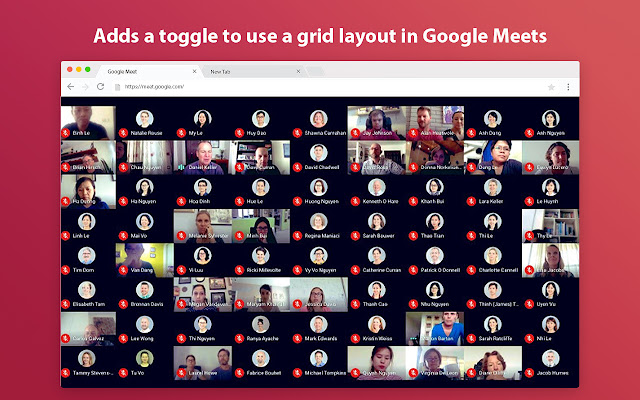The height and width of the screenshot is (400, 640).
Task: Click muted mic icon beside Kenneth O Hare
Action: point(353,201)
